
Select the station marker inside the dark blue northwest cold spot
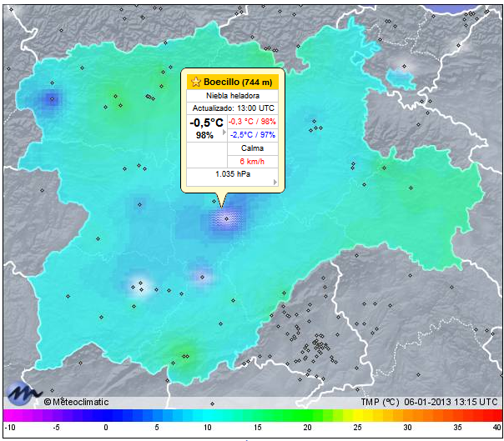pyautogui.click(x=52, y=99)
